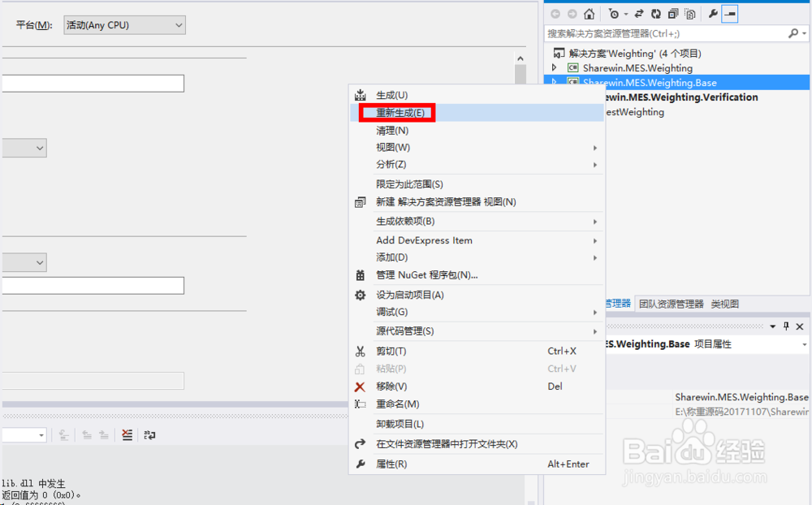Open pending changes filter clock icon

click(x=614, y=14)
